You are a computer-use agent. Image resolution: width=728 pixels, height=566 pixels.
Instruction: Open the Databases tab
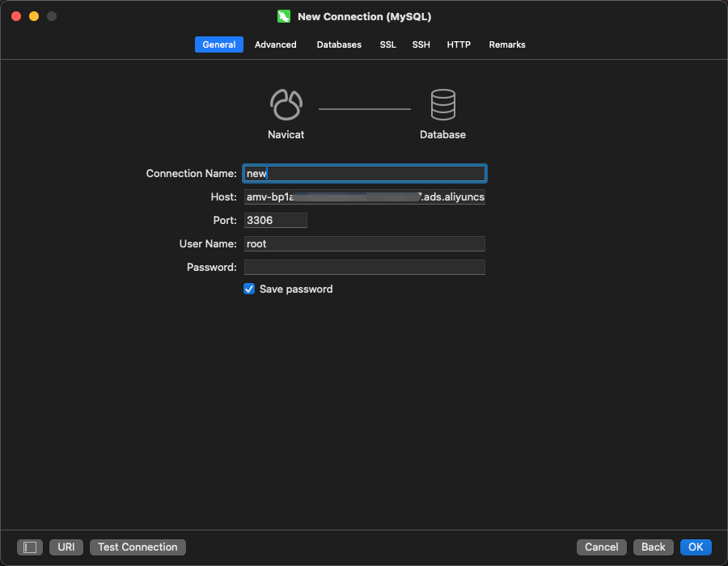pos(339,44)
